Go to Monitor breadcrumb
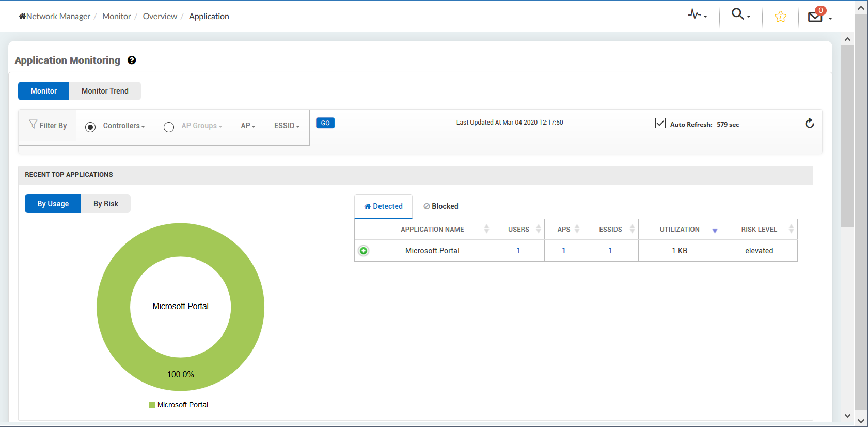The height and width of the screenshot is (427, 868). tap(117, 16)
